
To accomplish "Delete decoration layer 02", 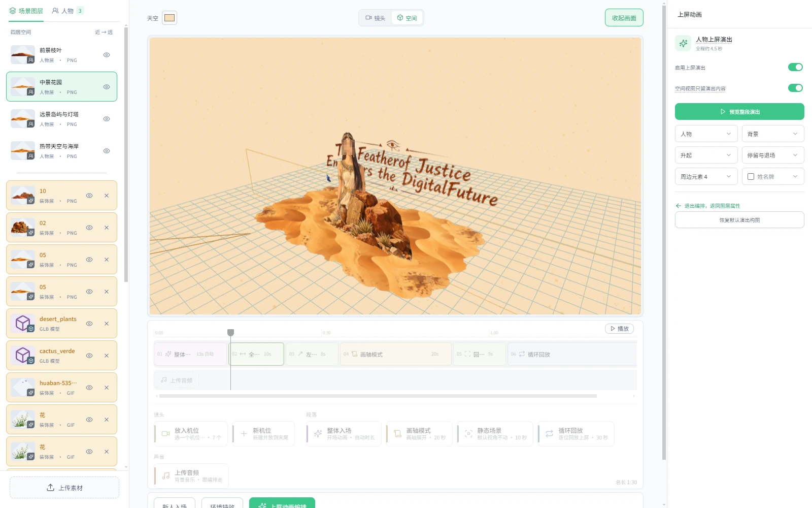I will click(107, 228).
